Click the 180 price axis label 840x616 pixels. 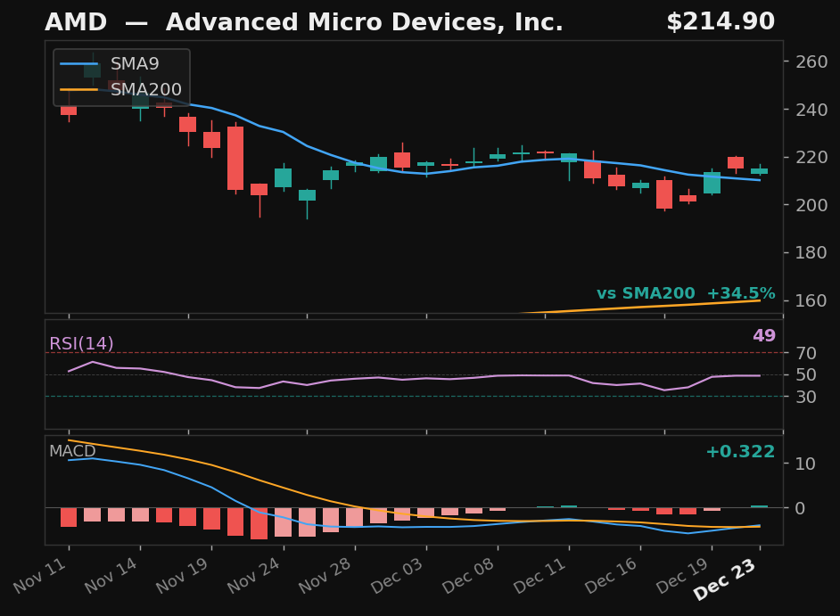coord(811,253)
